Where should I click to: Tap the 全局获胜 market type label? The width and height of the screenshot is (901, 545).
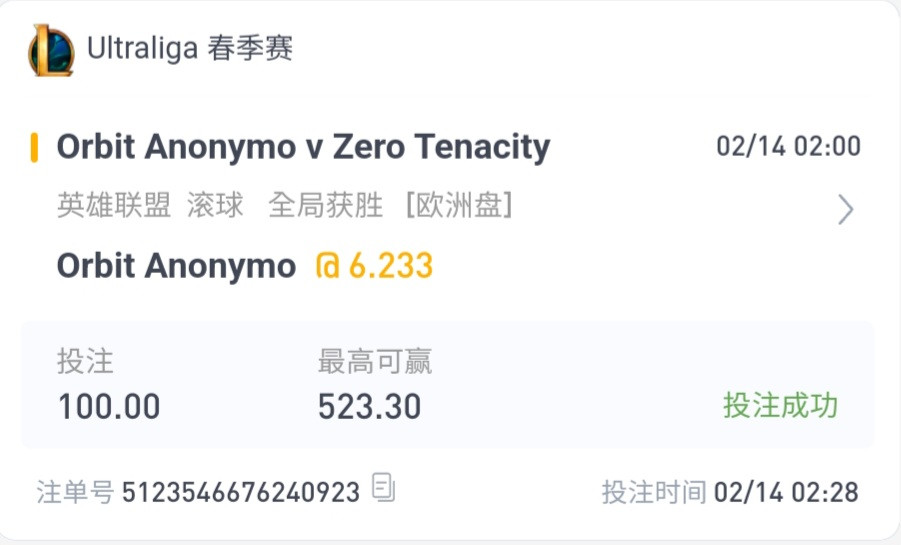pos(325,205)
